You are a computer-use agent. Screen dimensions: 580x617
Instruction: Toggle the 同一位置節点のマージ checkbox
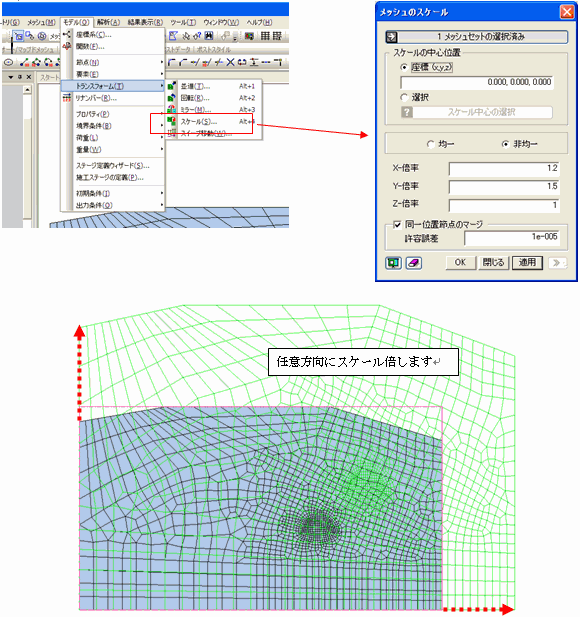[x=397, y=225]
